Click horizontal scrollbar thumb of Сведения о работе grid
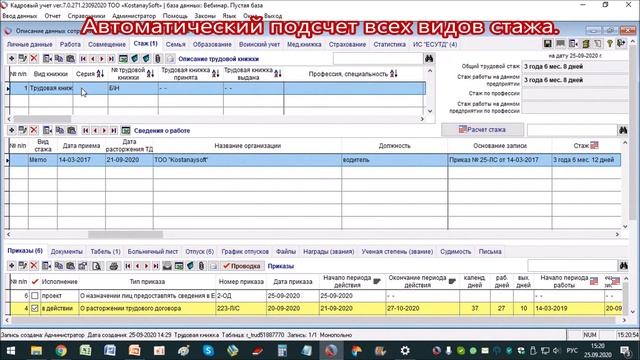The height and width of the screenshot is (360, 640). coord(126,234)
